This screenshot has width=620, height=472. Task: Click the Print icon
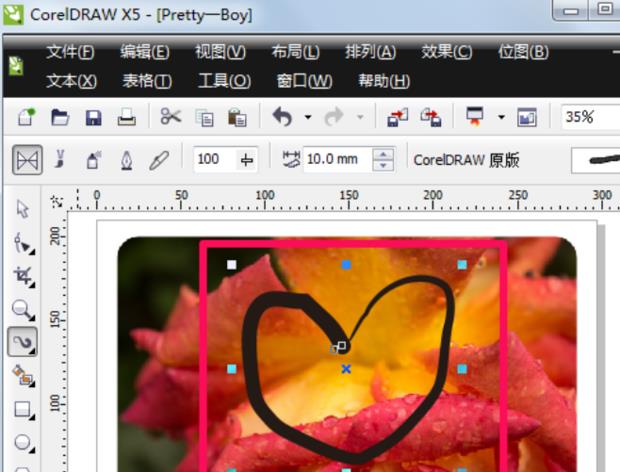click(x=127, y=117)
